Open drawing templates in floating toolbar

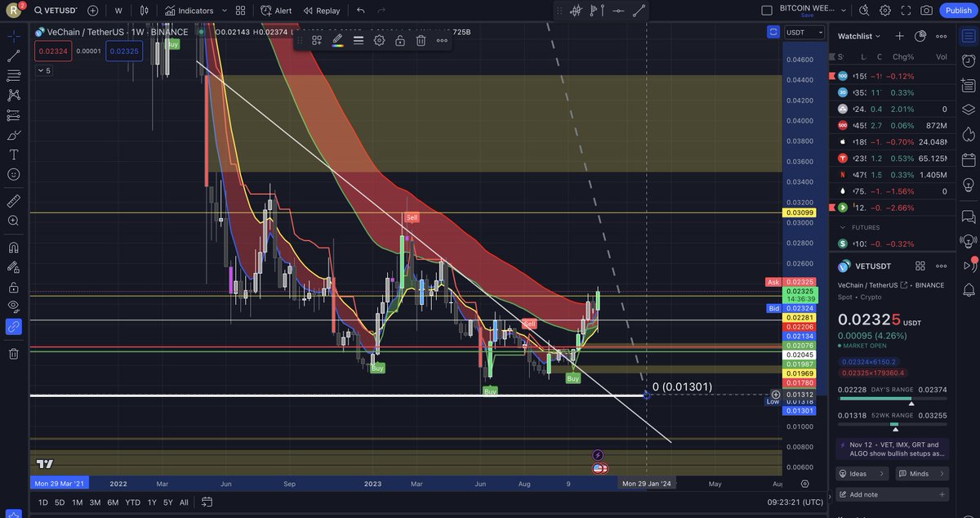click(x=317, y=40)
